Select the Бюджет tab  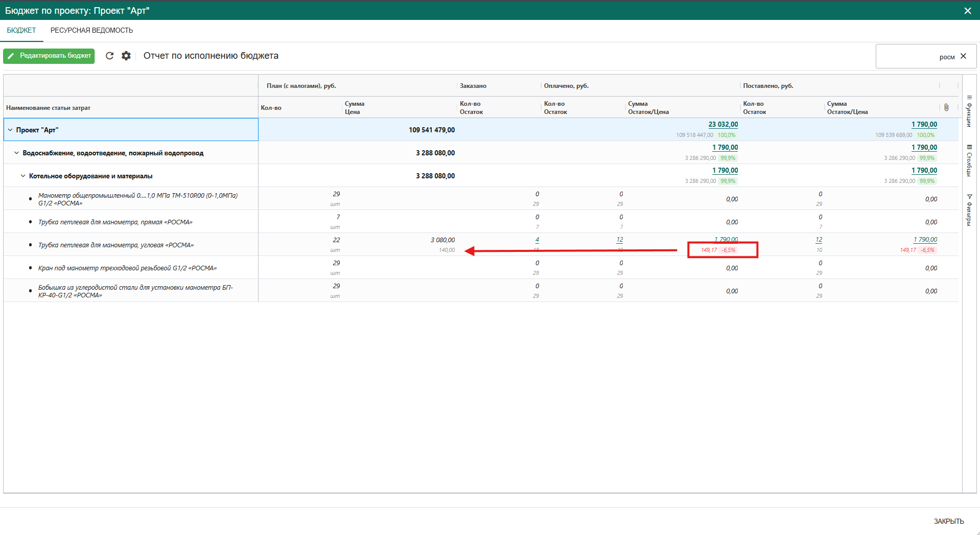tap(21, 31)
